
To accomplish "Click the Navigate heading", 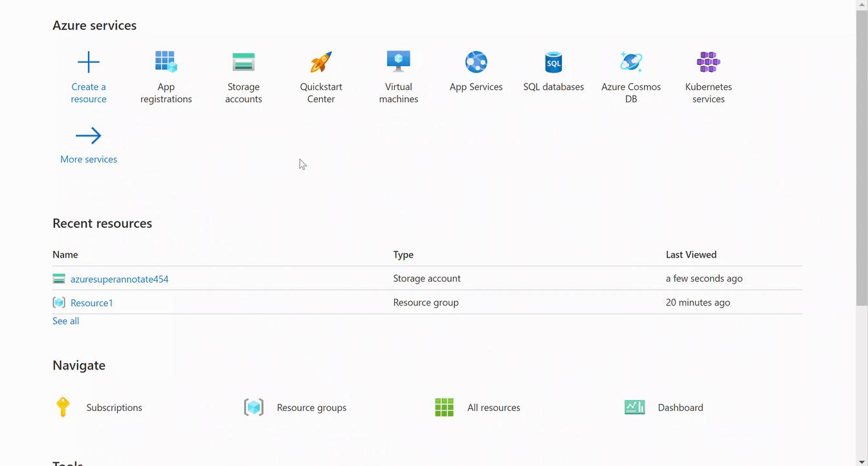I will coord(79,366).
